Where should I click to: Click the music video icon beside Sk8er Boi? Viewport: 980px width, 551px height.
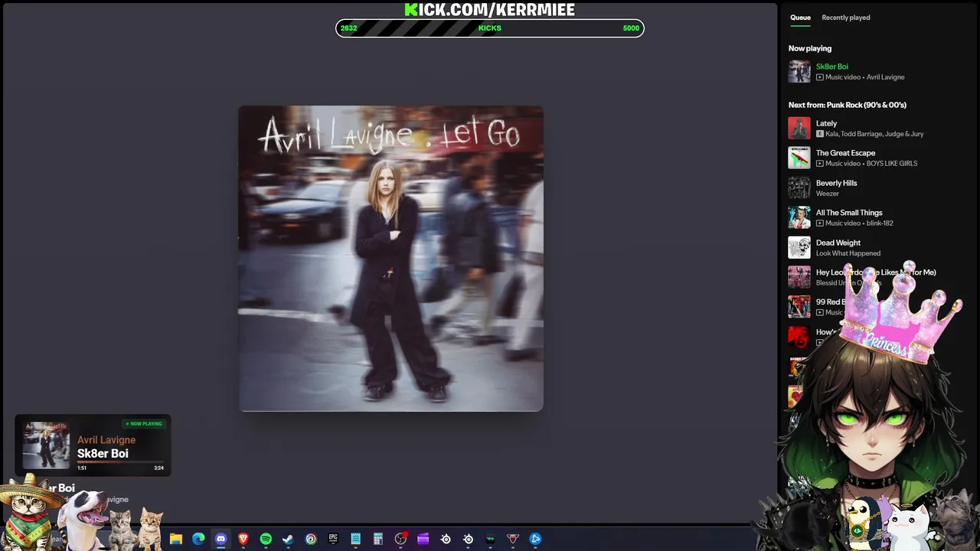point(820,77)
